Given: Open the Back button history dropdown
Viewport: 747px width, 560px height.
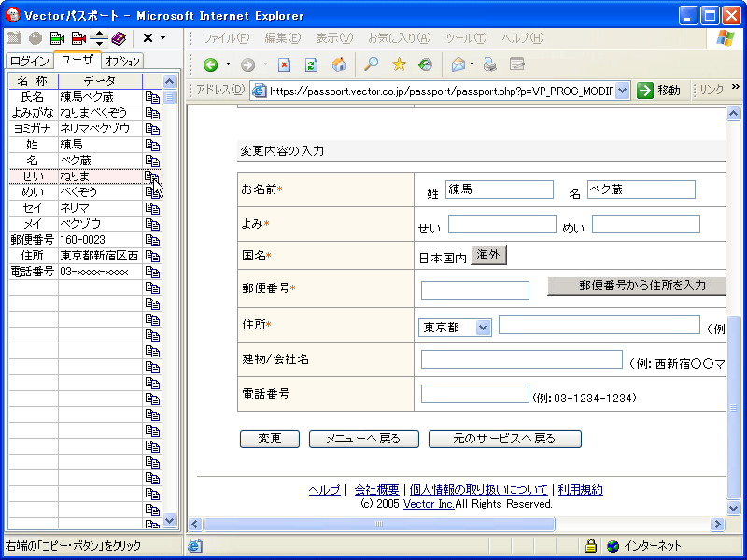Looking at the screenshot, I should [x=228, y=64].
